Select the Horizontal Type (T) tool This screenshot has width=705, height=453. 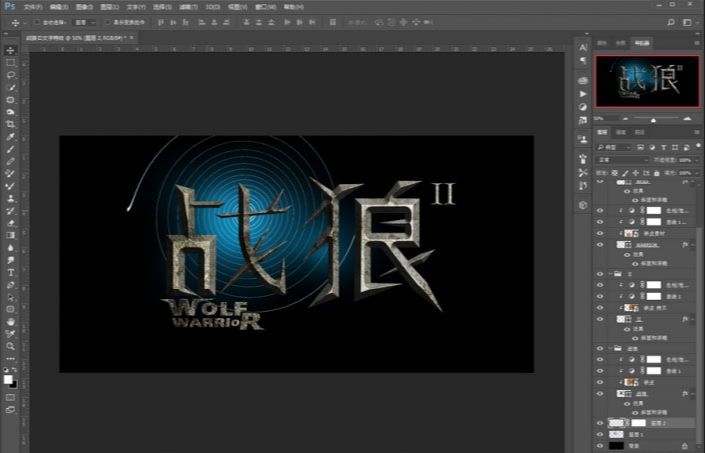[10, 272]
